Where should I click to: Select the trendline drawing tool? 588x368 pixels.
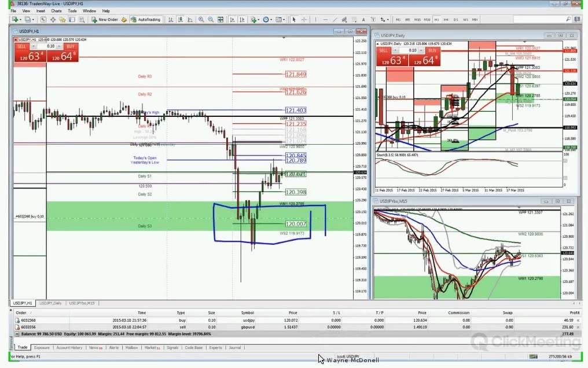coord(335,20)
